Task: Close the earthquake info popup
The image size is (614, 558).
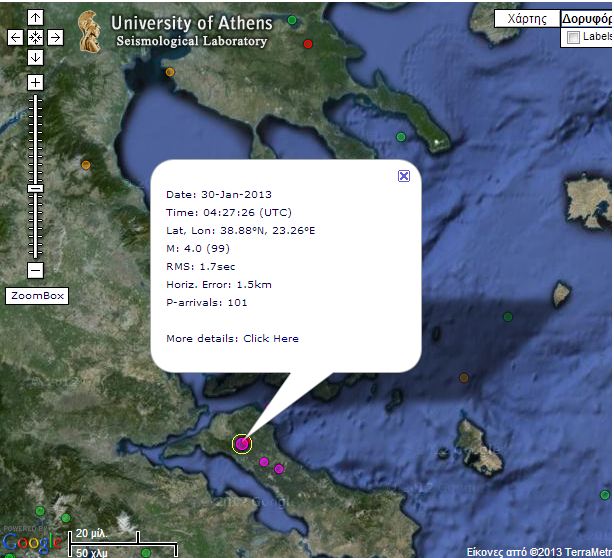Action: point(404,175)
